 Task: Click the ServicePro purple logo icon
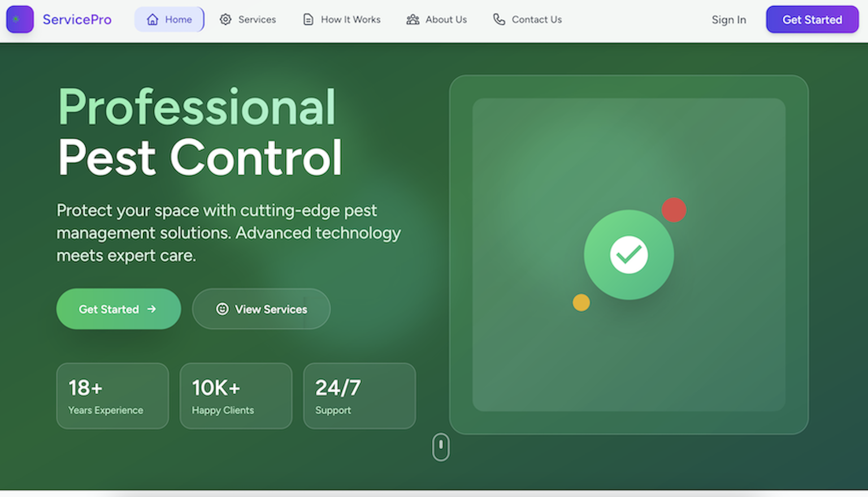tap(20, 19)
